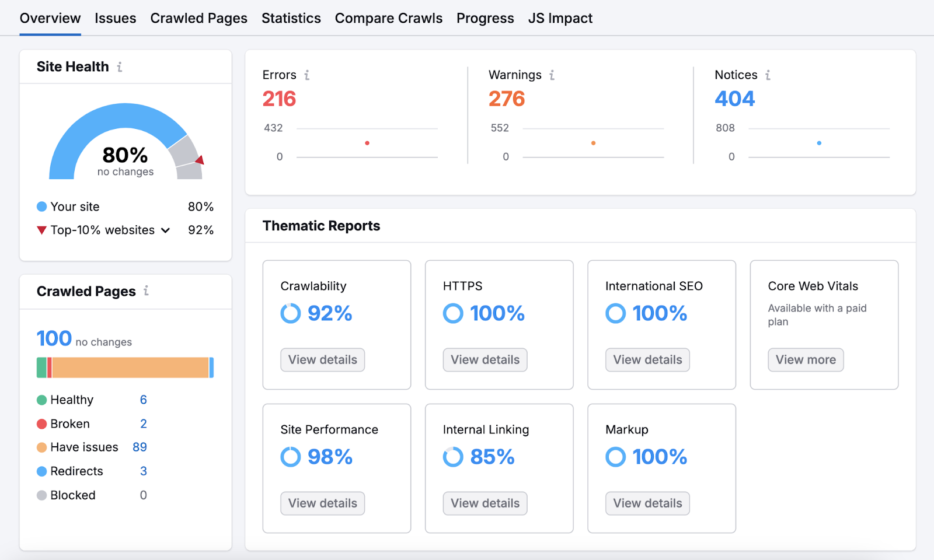This screenshot has width=934, height=560.
Task: Click the Errors info icon
Action: (308, 75)
